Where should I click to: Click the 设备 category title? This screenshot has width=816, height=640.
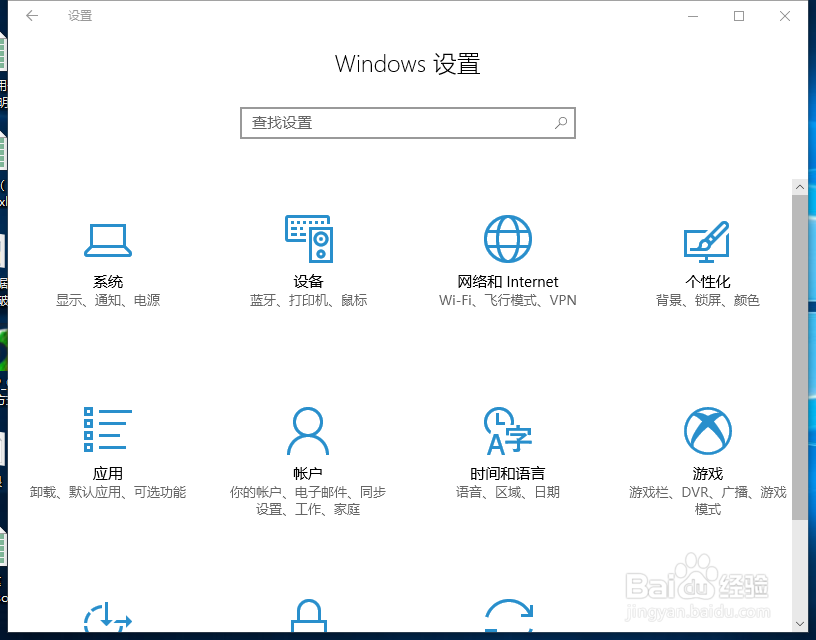(x=308, y=281)
